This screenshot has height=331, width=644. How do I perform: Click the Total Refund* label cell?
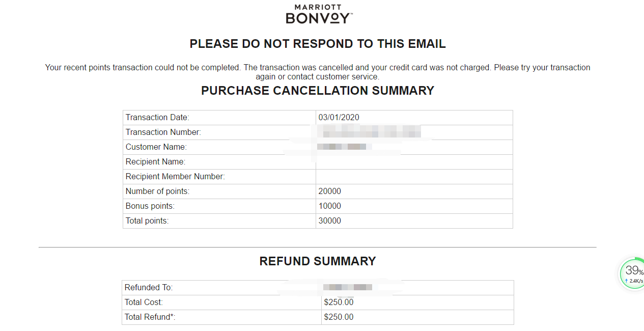[x=221, y=317]
